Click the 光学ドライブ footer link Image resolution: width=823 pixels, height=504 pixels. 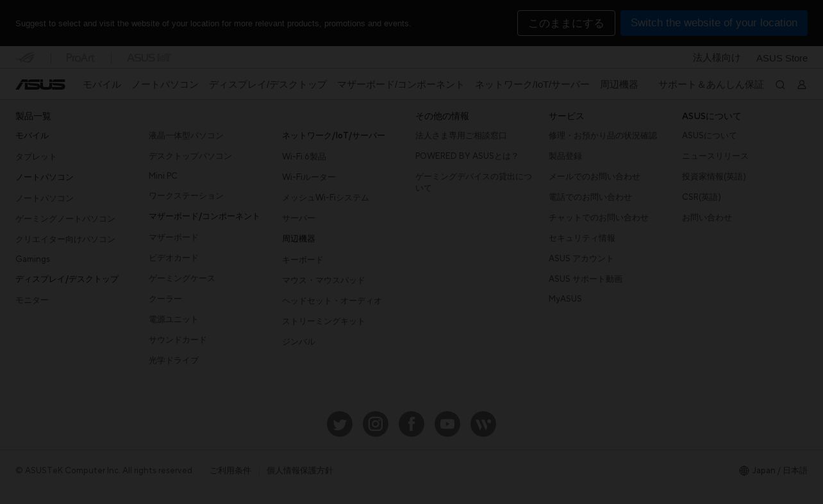[x=174, y=361]
